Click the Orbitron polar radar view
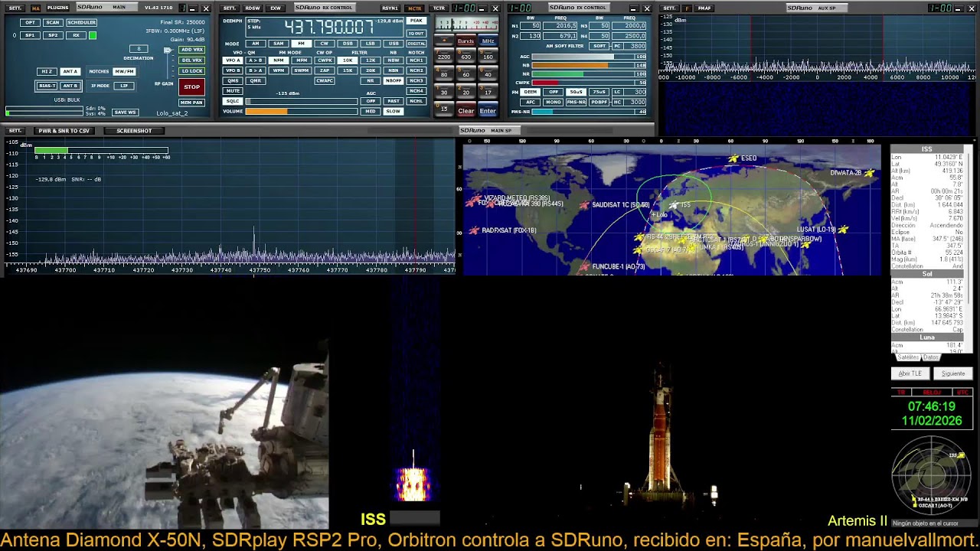This screenshot has height=551, width=980. (x=931, y=474)
